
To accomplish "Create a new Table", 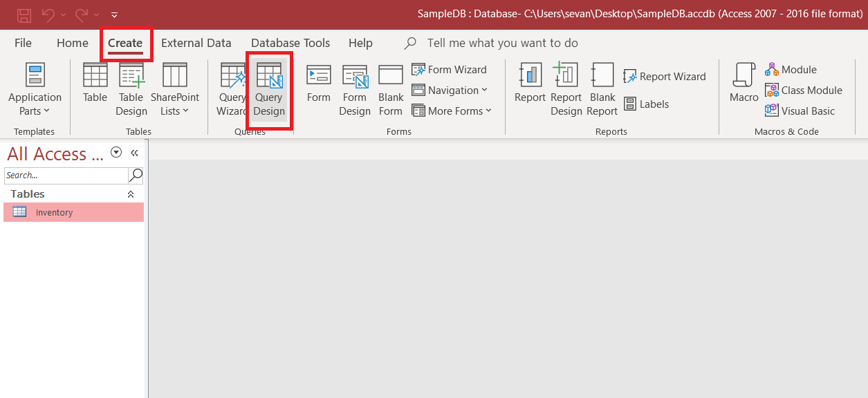I will (95, 84).
